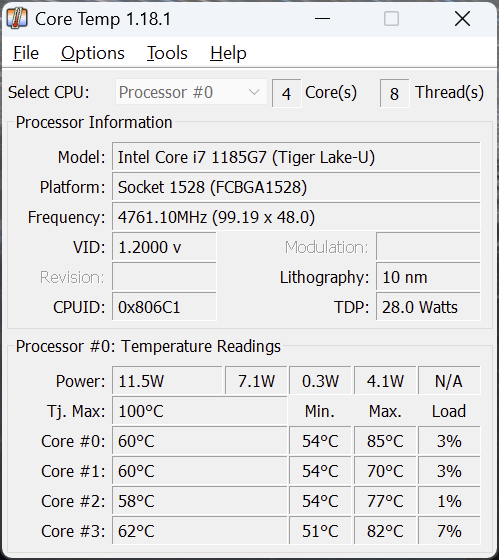The image size is (499, 560).
Task: Click the N/A power reading
Action: click(x=449, y=381)
